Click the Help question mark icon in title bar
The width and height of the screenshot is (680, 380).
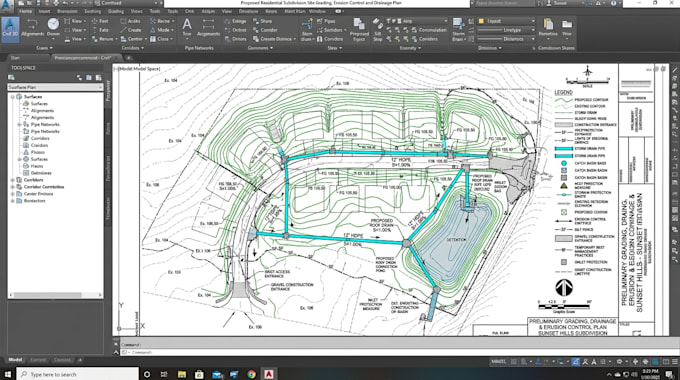pyautogui.click(x=614, y=3)
